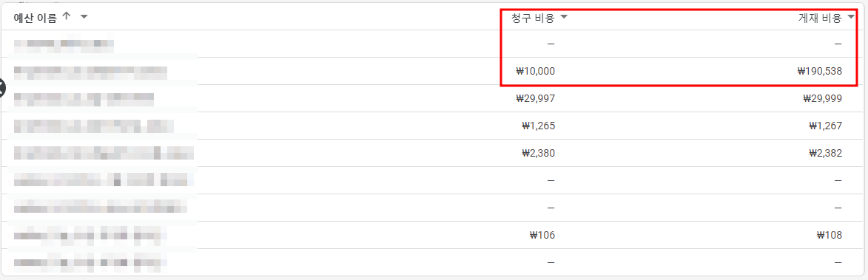This screenshot has height=280, width=868.
Task: Open the budget name in the ₩10,000 row
Action: (90, 71)
